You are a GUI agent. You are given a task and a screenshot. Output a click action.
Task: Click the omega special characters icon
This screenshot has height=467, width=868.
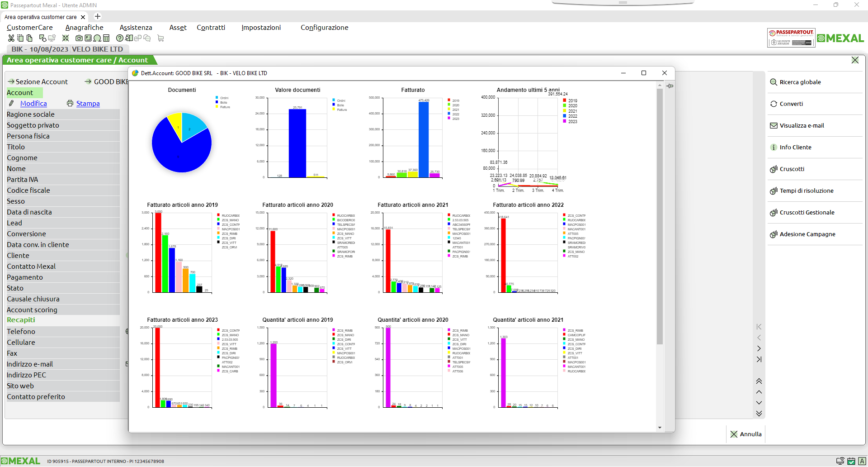point(97,38)
